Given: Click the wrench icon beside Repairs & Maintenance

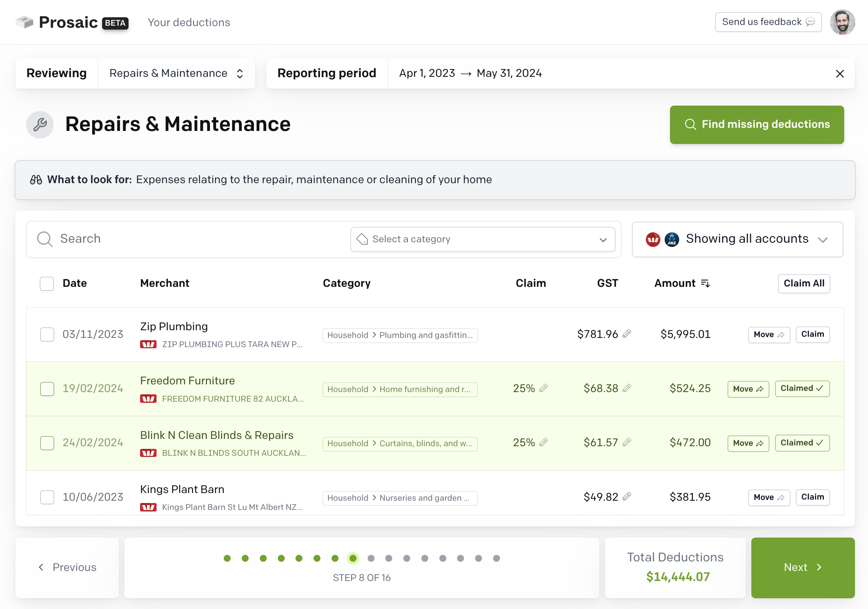Looking at the screenshot, I should (x=40, y=124).
